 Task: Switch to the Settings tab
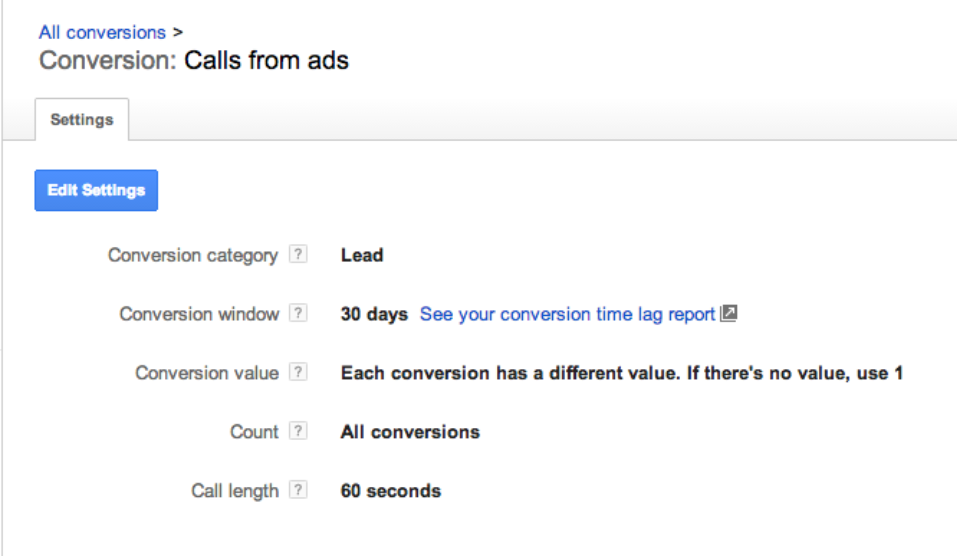(x=82, y=120)
